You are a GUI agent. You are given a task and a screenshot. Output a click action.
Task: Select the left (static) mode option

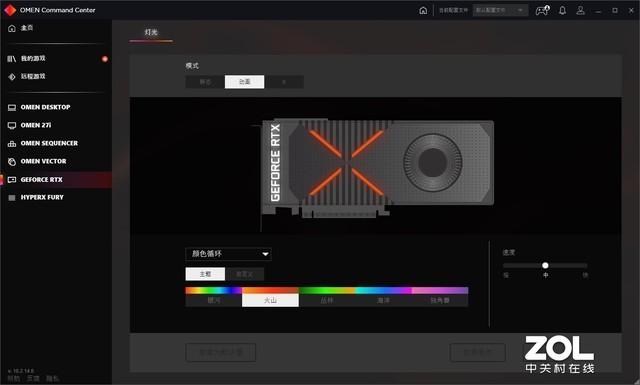tap(205, 82)
